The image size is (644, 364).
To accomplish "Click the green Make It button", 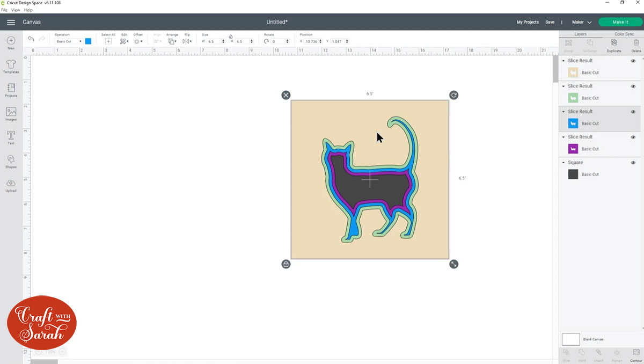I will coord(620,22).
